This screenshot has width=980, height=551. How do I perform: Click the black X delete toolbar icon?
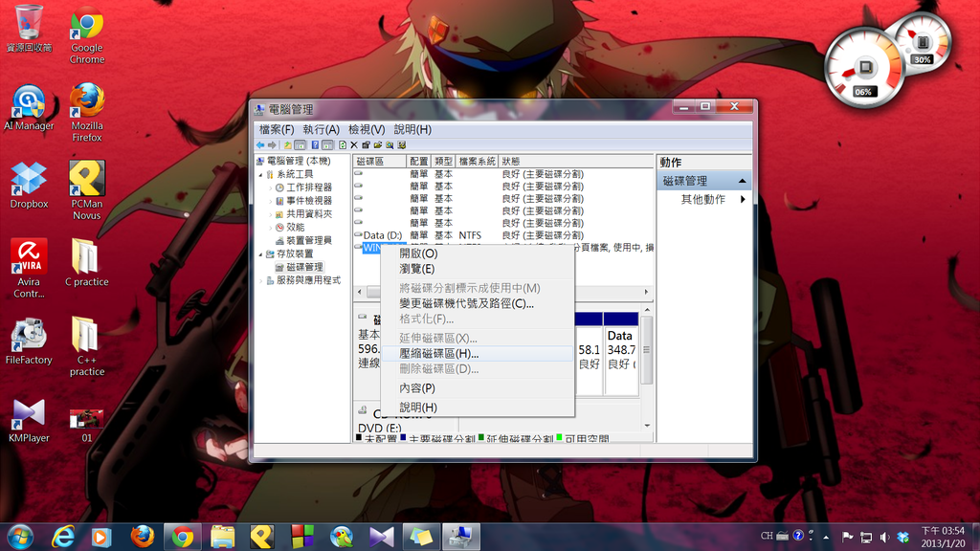click(354, 145)
